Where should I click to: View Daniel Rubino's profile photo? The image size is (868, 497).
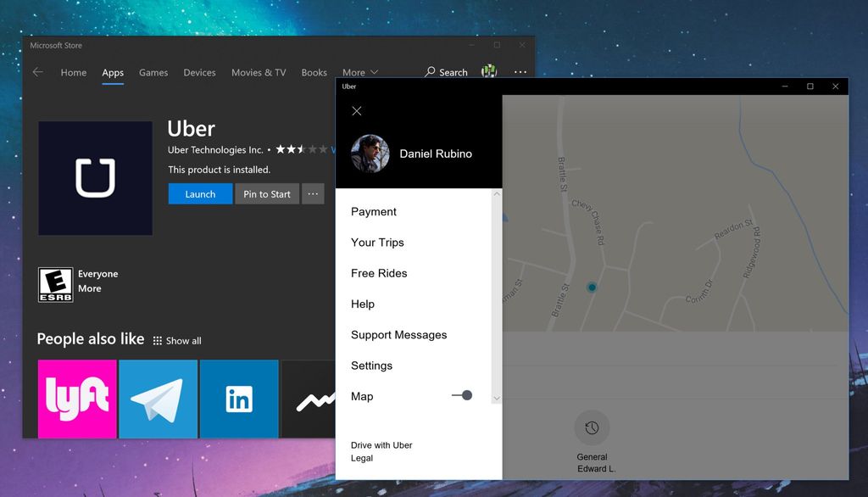pyautogui.click(x=370, y=155)
